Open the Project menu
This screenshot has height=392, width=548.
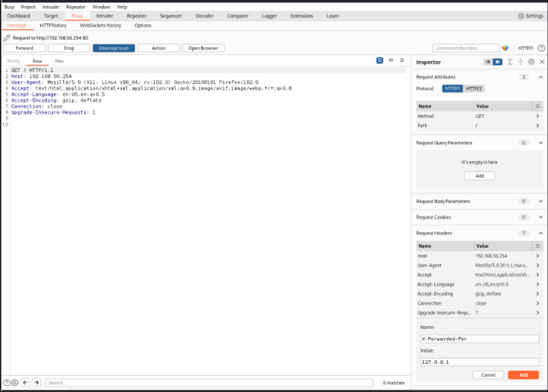tap(28, 7)
